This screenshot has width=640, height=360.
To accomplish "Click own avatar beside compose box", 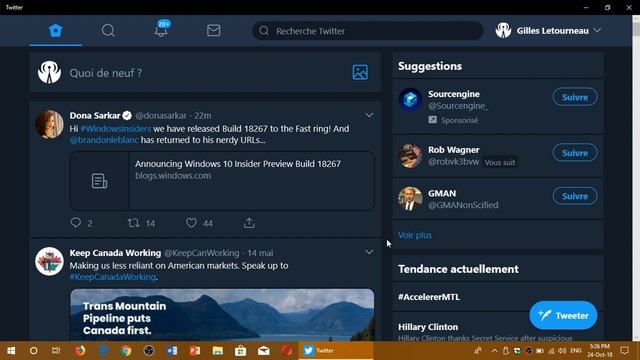I will 49,72.
